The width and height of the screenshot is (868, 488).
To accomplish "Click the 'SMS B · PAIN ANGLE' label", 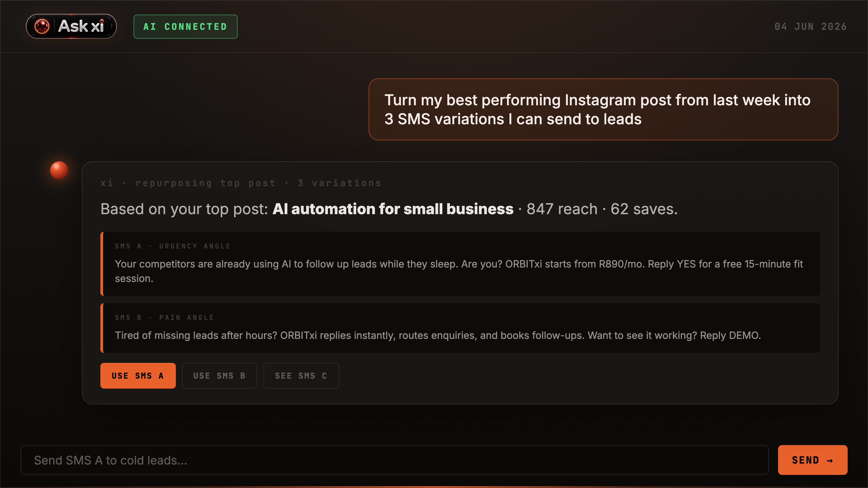I will 164,317.
